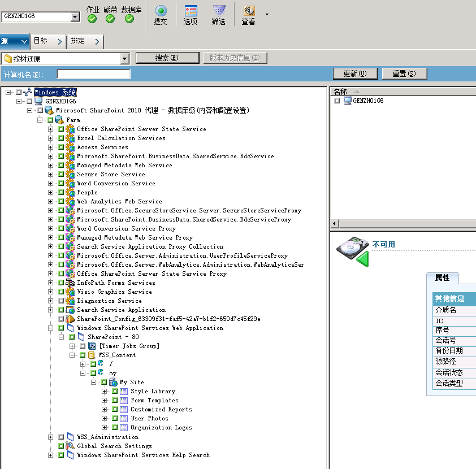Click the 查看 (View) eye icon
The image size is (476, 469).
[249, 11]
